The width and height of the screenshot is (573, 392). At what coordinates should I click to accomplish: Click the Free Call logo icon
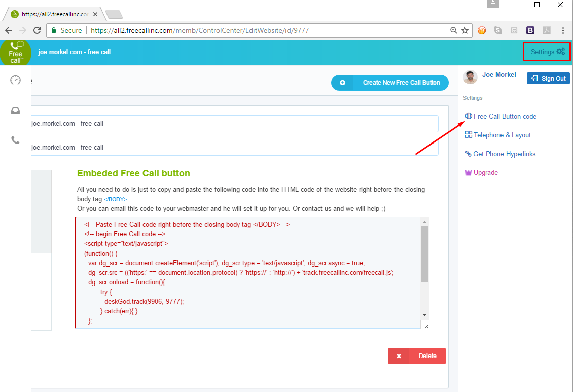(15, 53)
